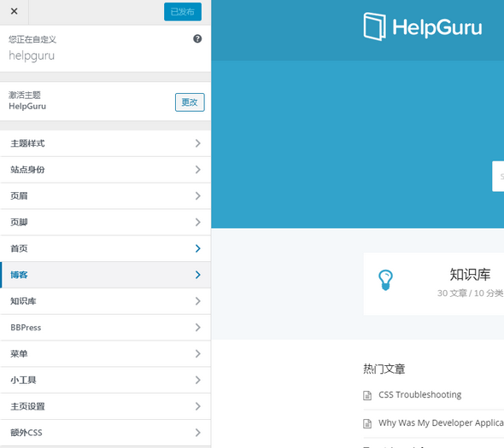Open the 首页 homepage section

[105, 249]
